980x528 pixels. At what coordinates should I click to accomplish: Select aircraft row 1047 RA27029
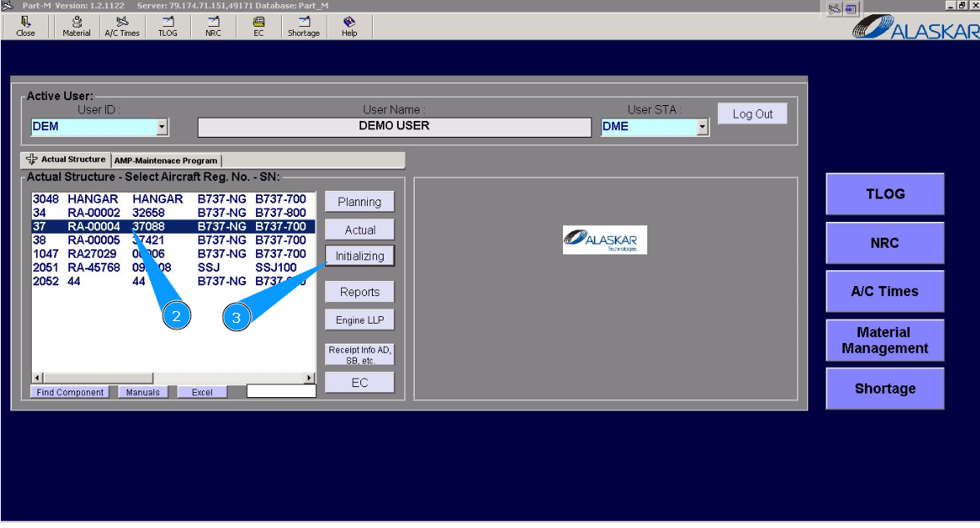coord(173,254)
